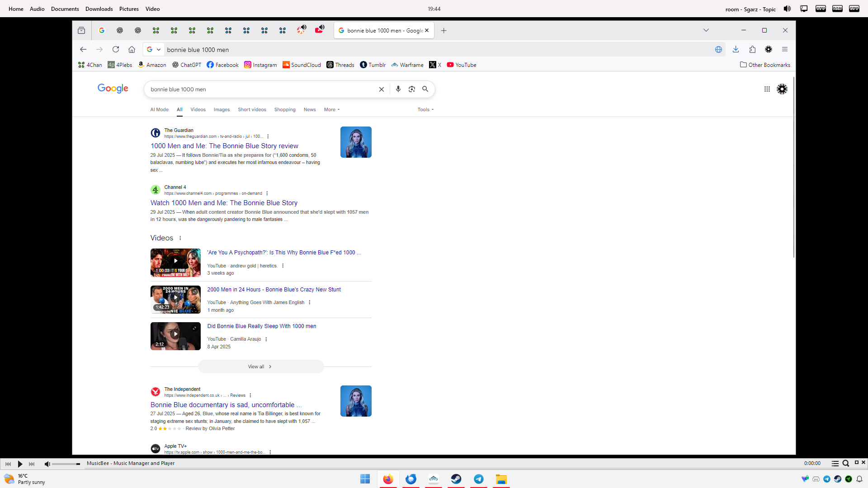Open Steam from the taskbar
This screenshot has width=868, height=488.
click(456, 479)
